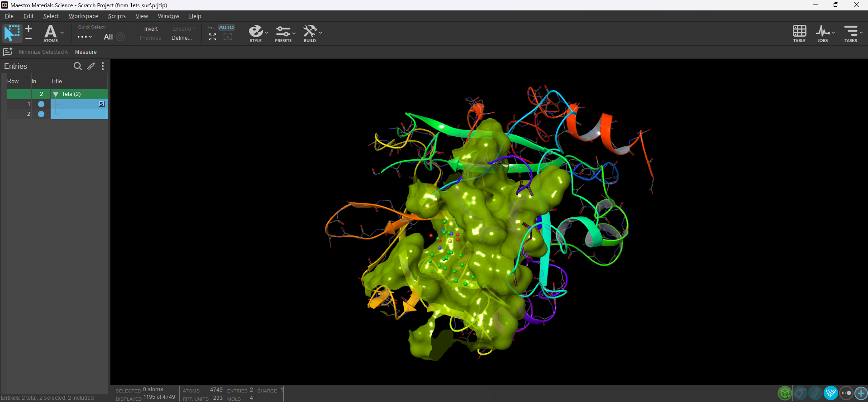This screenshot has width=868, height=402.
Task: Open the Scripts menu
Action: (x=117, y=16)
